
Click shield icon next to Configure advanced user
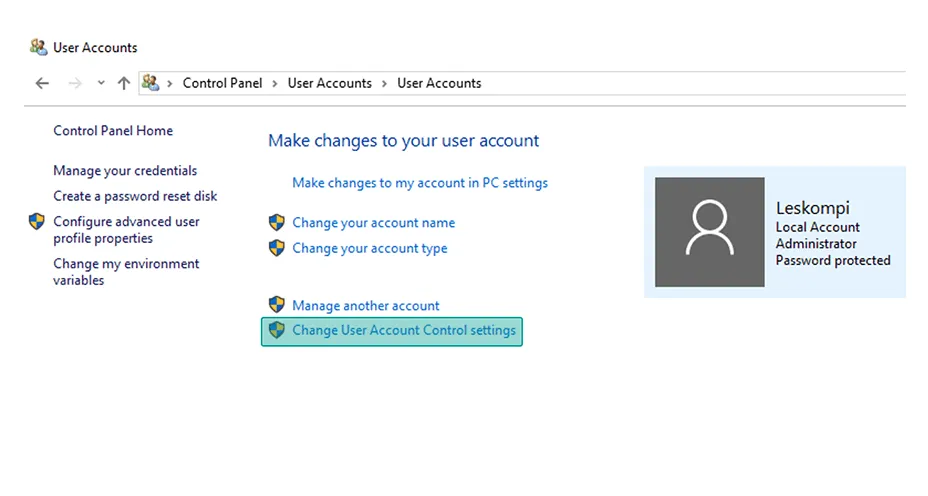click(x=37, y=221)
